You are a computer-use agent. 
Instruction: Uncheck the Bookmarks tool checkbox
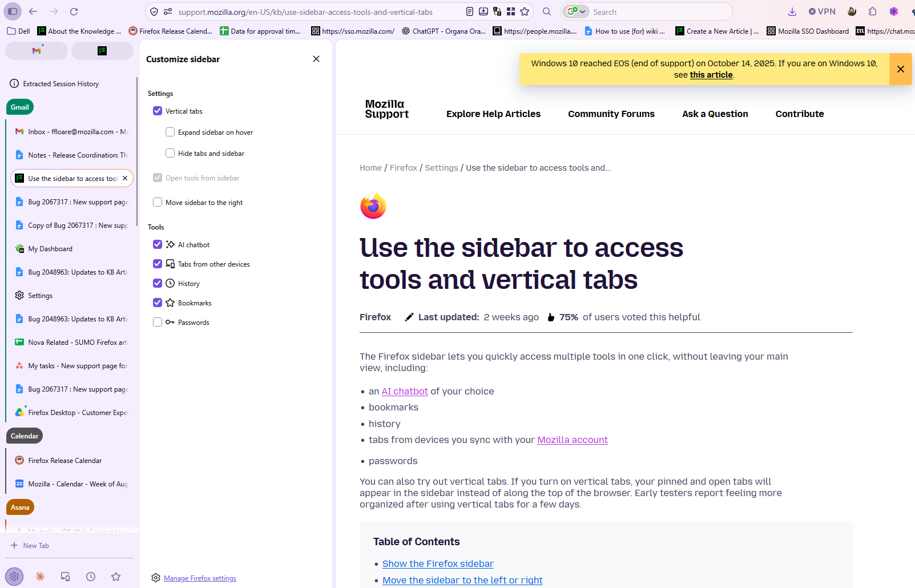[158, 303]
